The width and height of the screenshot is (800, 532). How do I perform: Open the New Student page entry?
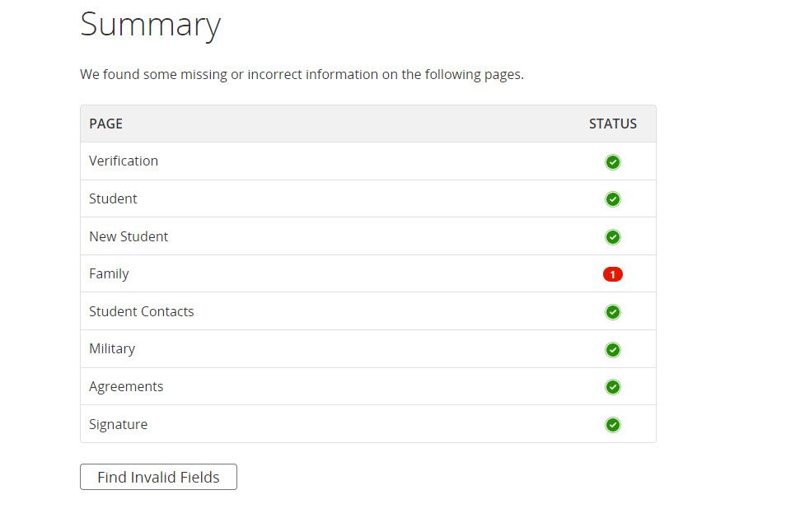[129, 236]
